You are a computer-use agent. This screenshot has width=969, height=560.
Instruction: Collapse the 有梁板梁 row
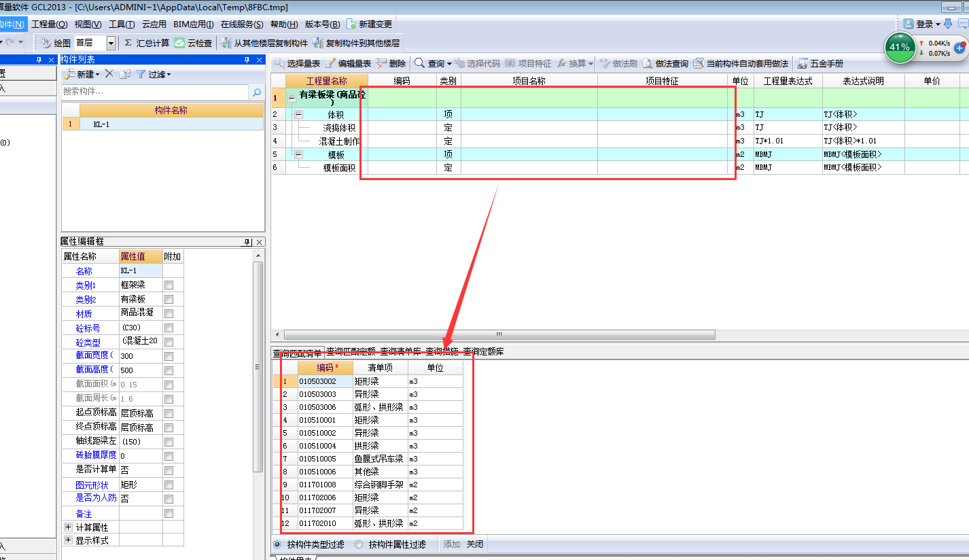(292, 98)
